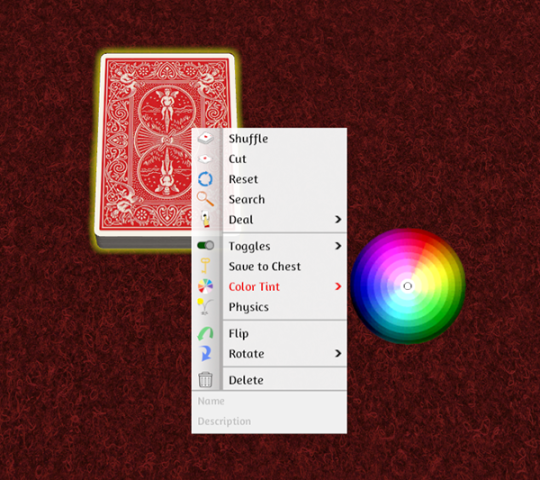
Task: Expand the Deal submenu arrow
Action: pyautogui.click(x=338, y=219)
